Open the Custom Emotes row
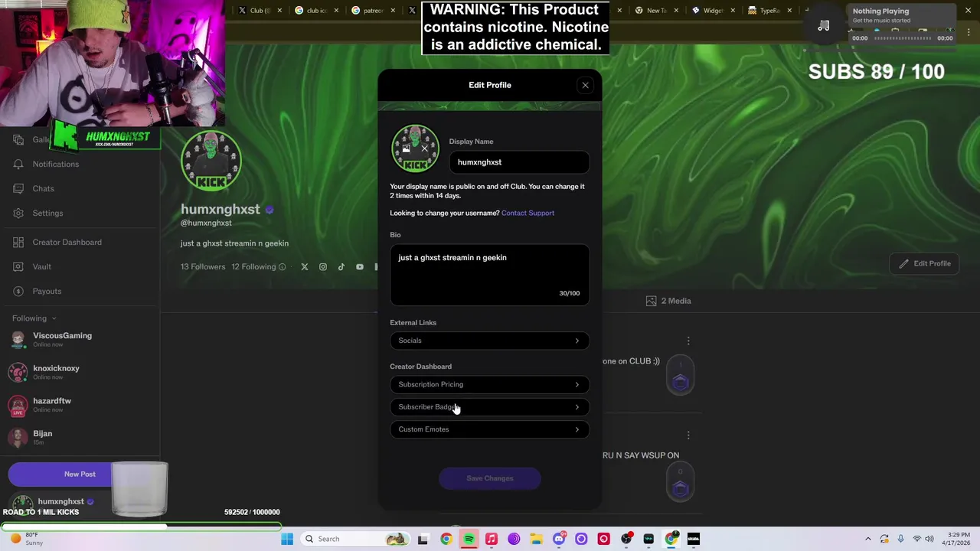Viewport: 980px width, 551px height. (490, 429)
